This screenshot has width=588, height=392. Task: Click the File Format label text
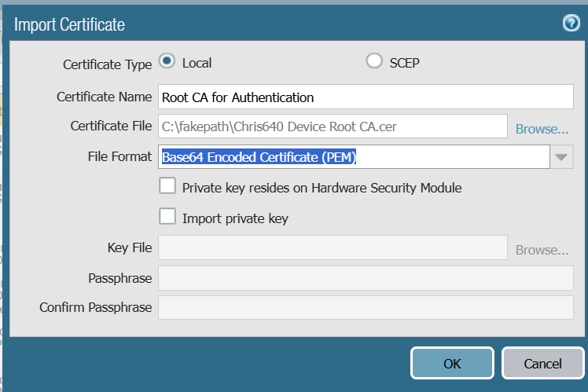119,156
